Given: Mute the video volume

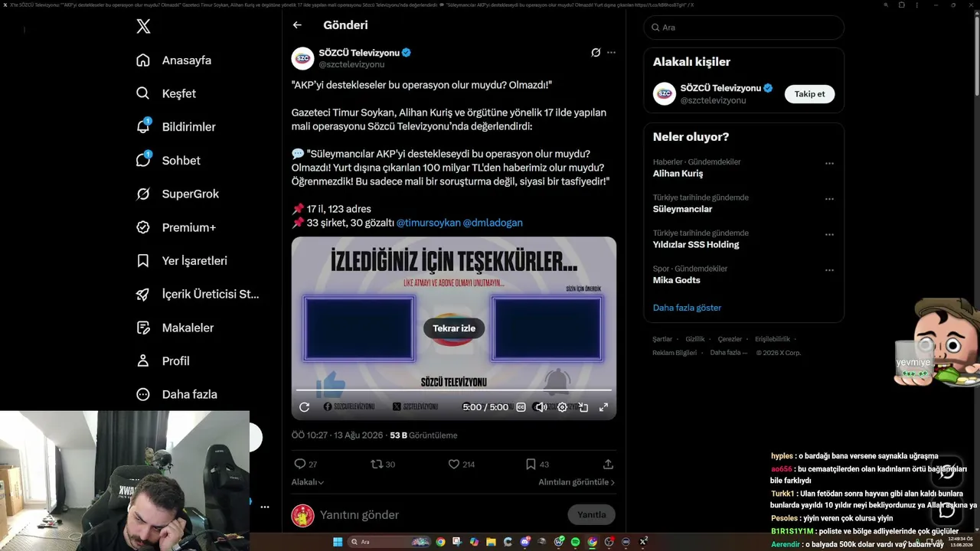Looking at the screenshot, I should pyautogui.click(x=541, y=407).
